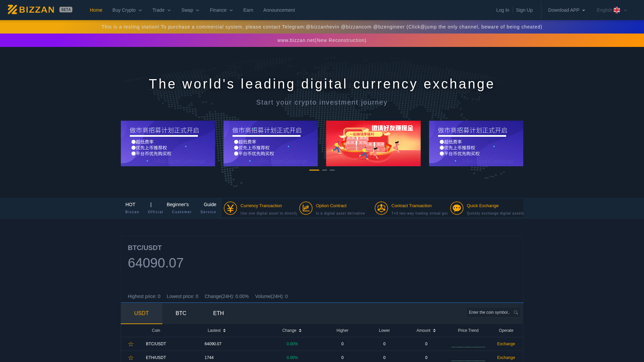
Task: Open the Download APP dropdown
Action: click(x=567, y=10)
